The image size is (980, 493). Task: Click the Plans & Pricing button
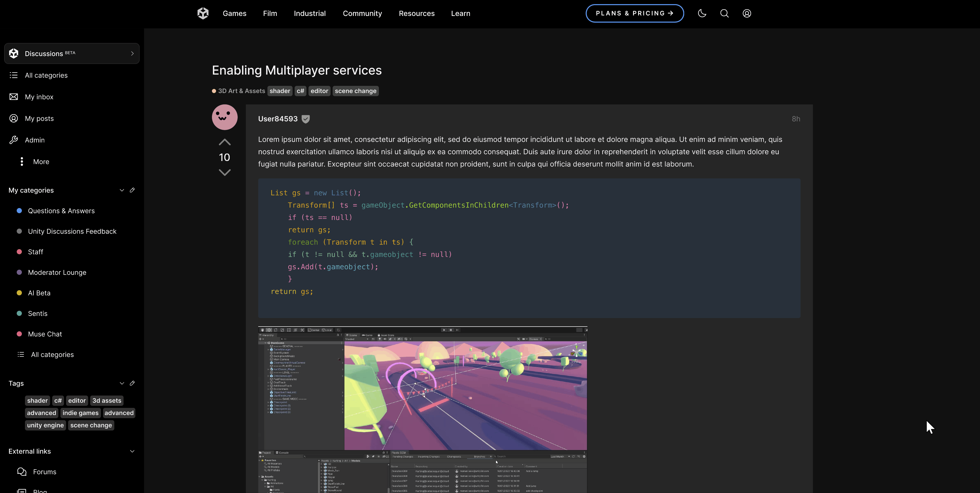(x=634, y=13)
